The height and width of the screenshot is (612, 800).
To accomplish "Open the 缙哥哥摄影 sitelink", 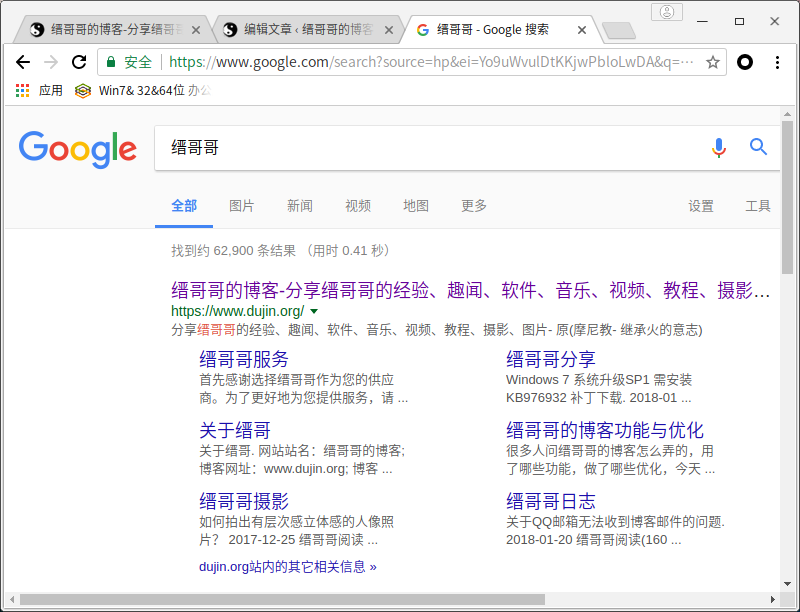I will point(244,501).
